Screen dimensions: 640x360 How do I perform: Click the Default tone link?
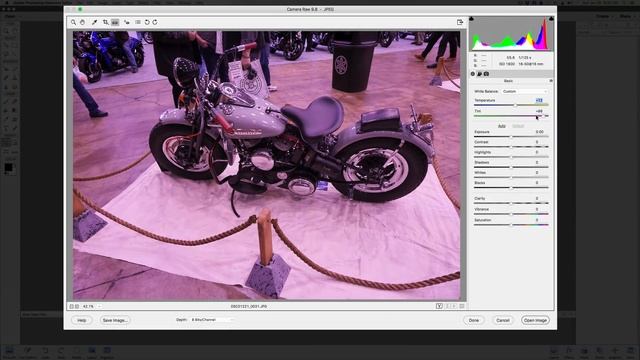(518, 126)
